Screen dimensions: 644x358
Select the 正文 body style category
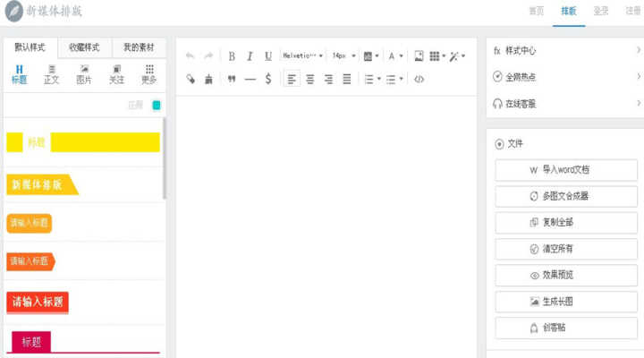coord(52,75)
